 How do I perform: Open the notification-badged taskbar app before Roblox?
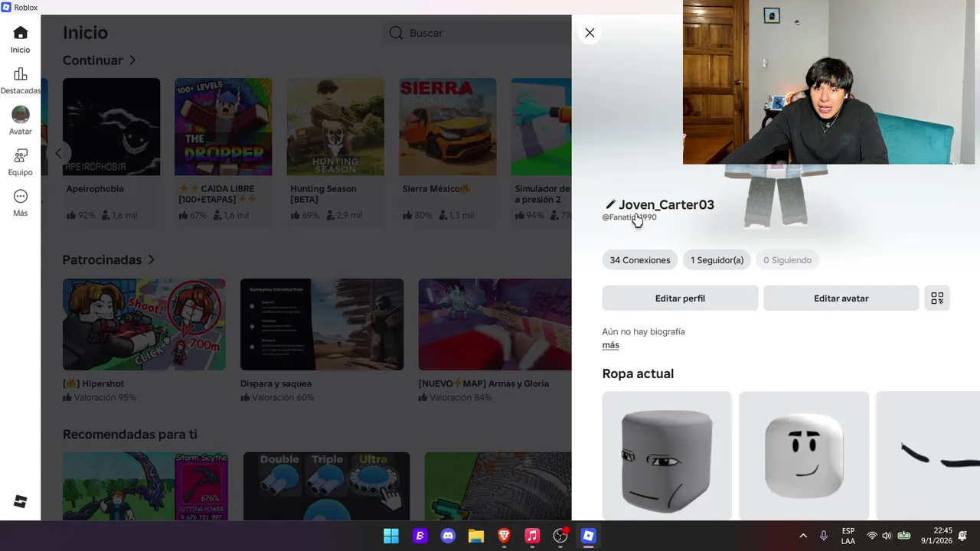(x=560, y=536)
